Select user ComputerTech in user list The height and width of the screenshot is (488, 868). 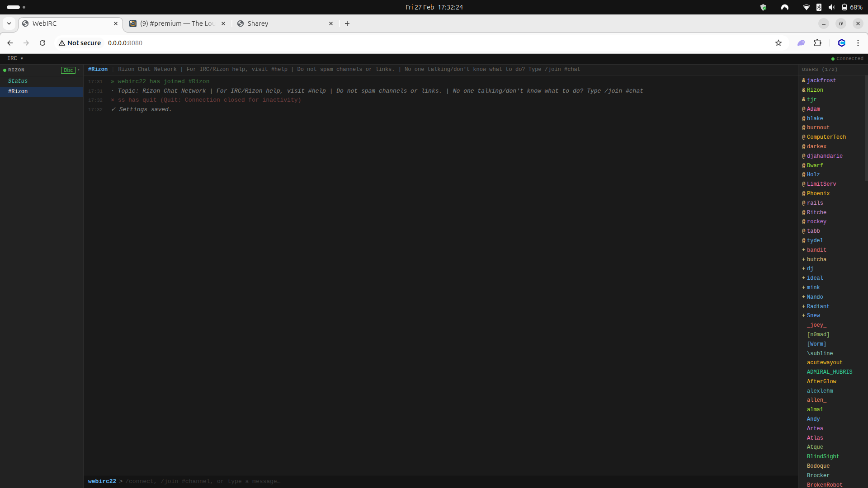tap(826, 137)
